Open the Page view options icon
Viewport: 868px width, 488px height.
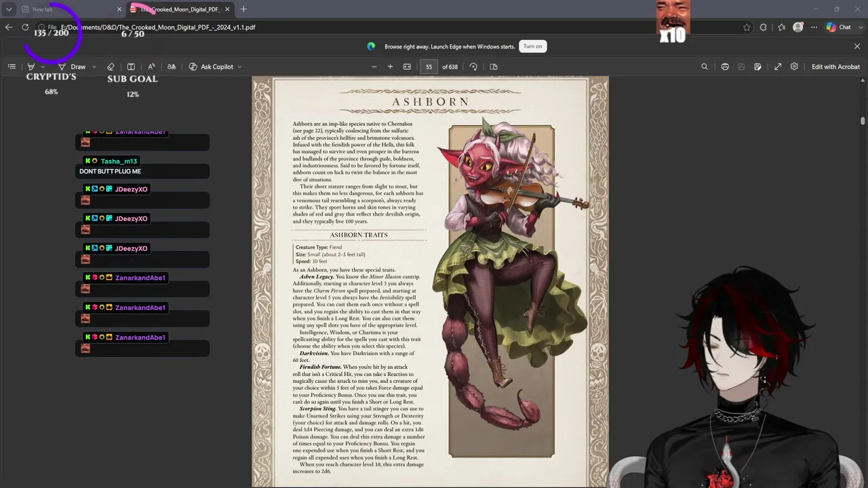click(494, 66)
